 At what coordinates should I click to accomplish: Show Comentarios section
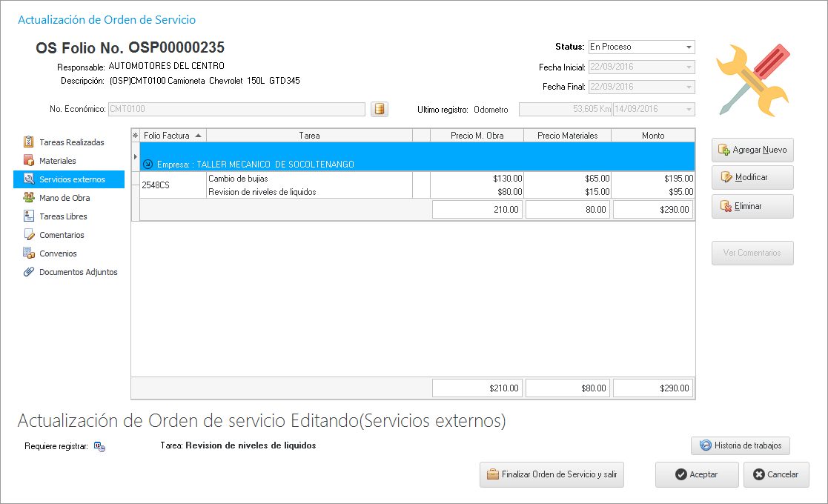62,235
